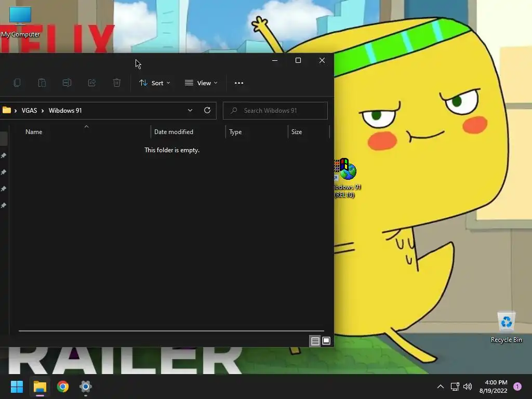Click the Delete trash icon in toolbar

tap(117, 83)
